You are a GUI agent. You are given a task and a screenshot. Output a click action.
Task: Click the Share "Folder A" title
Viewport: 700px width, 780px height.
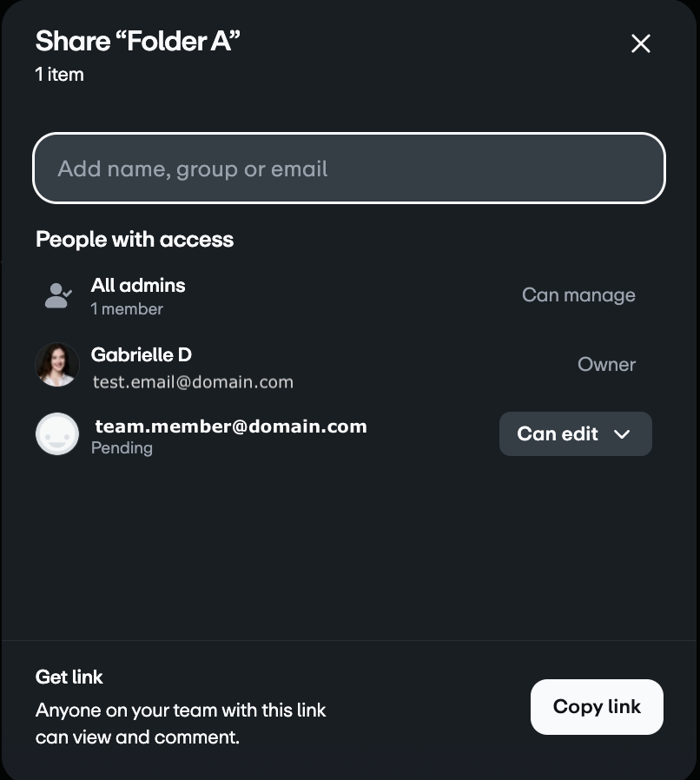pyautogui.click(x=138, y=41)
